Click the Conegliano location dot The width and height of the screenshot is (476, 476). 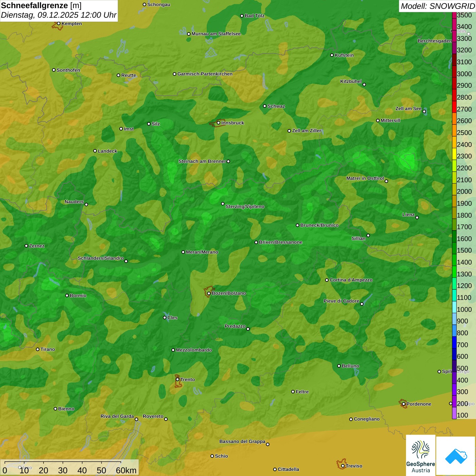pos(351,419)
